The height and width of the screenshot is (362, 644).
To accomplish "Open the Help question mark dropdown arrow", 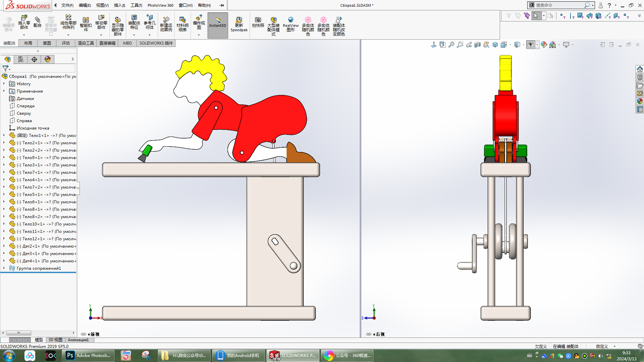I will pyautogui.click(x=615, y=5).
